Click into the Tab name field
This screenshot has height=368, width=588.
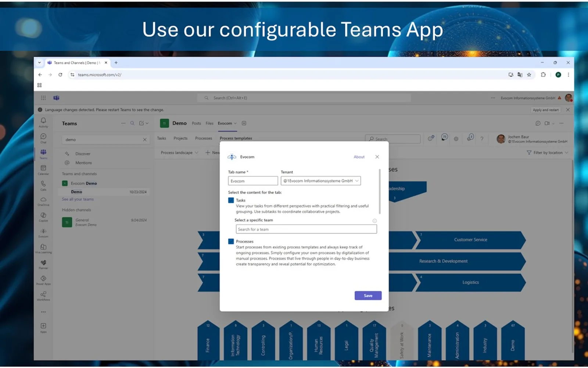(x=253, y=181)
